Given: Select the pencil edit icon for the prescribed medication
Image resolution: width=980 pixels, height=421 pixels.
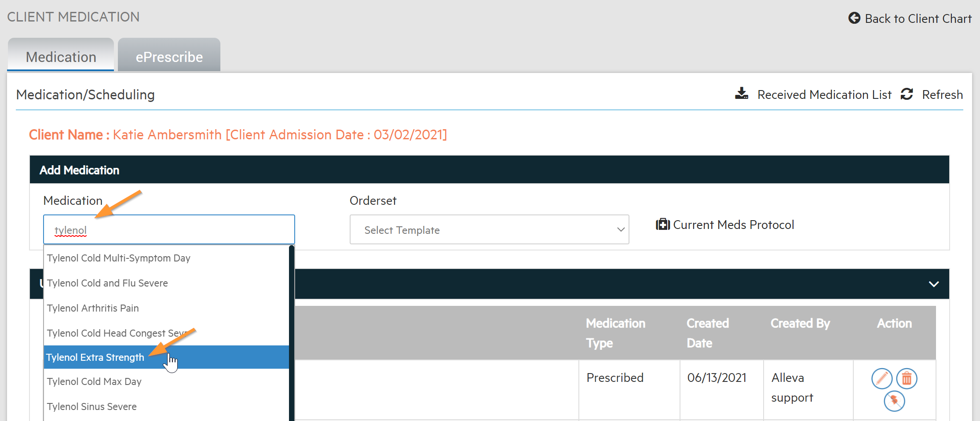Looking at the screenshot, I should click(881, 378).
